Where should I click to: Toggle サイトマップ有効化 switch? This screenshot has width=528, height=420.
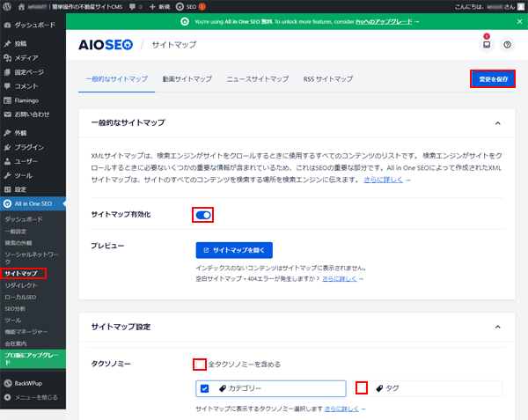[203, 215]
